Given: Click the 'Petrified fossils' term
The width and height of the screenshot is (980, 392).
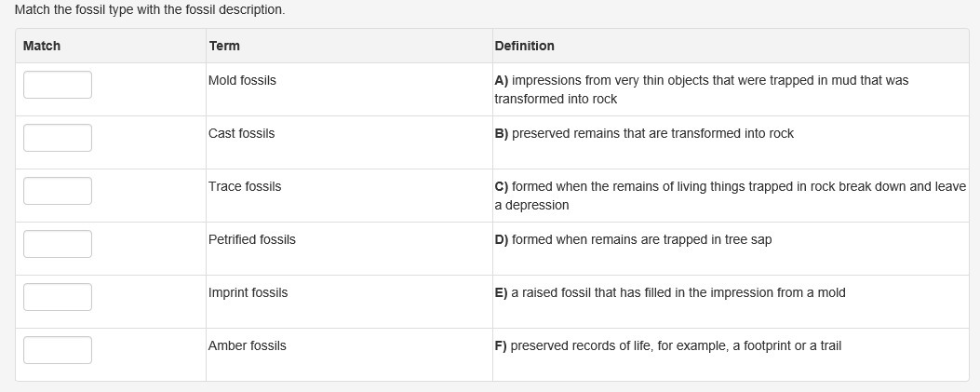Looking at the screenshot, I should coord(252,239).
